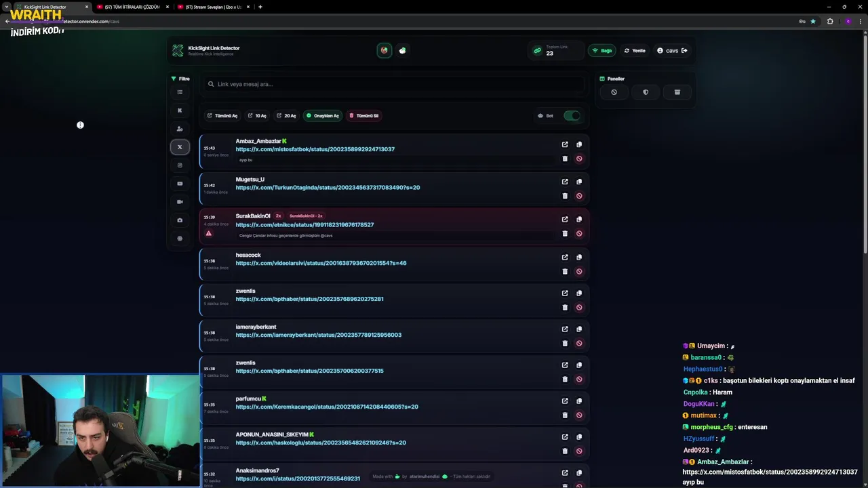Click the KickSight Link Detector logo

pos(178,50)
